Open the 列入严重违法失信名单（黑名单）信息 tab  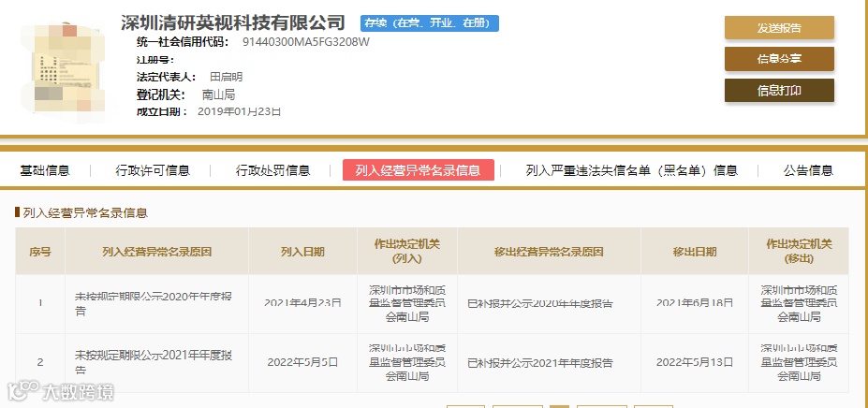pyautogui.click(x=632, y=170)
